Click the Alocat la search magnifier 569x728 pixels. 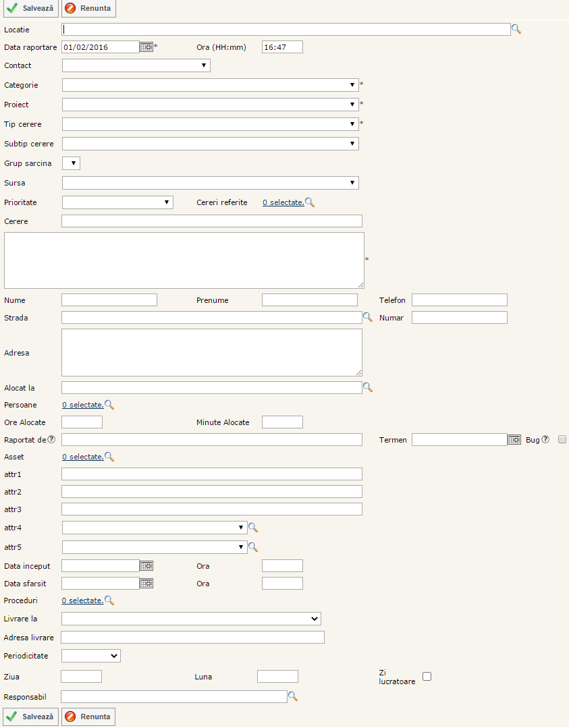click(368, 387)
